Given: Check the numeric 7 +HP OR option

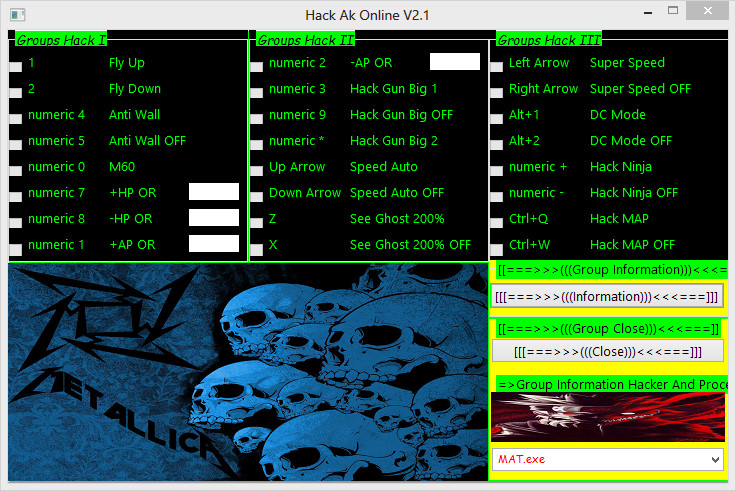Looking at the screenshot, I should (15, 196).
